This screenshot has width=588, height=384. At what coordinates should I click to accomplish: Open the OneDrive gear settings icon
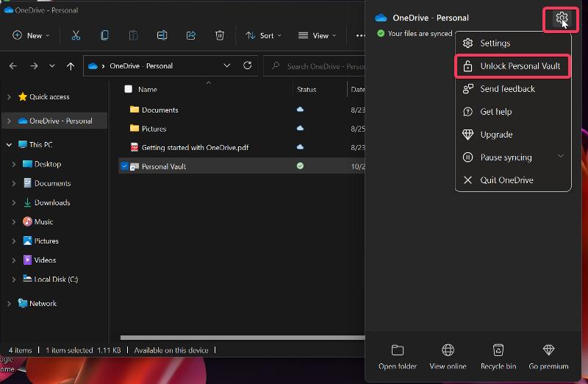[x=562, y=18]
